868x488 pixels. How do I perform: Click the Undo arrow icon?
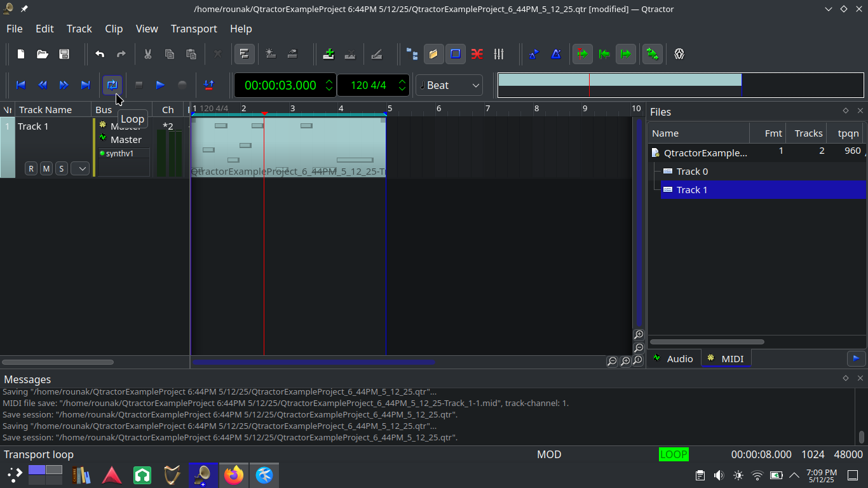coord(100,54)
